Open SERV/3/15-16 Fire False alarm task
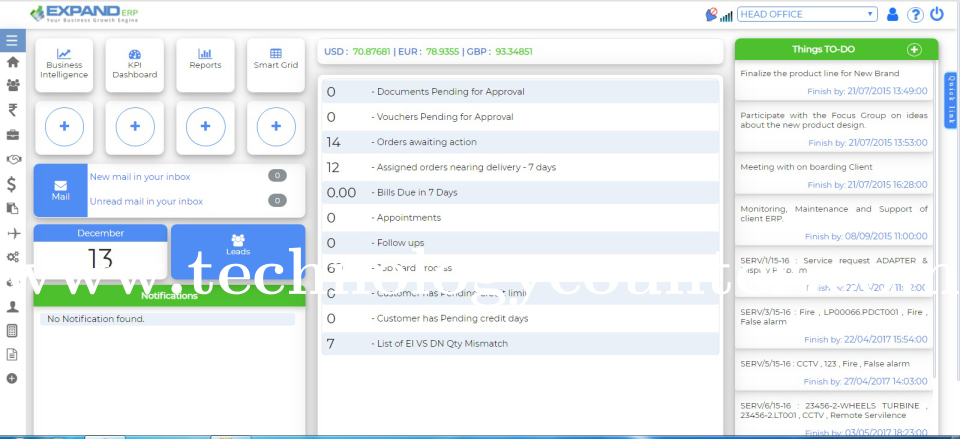Screen dimensions: 960x439 point(833,325)
